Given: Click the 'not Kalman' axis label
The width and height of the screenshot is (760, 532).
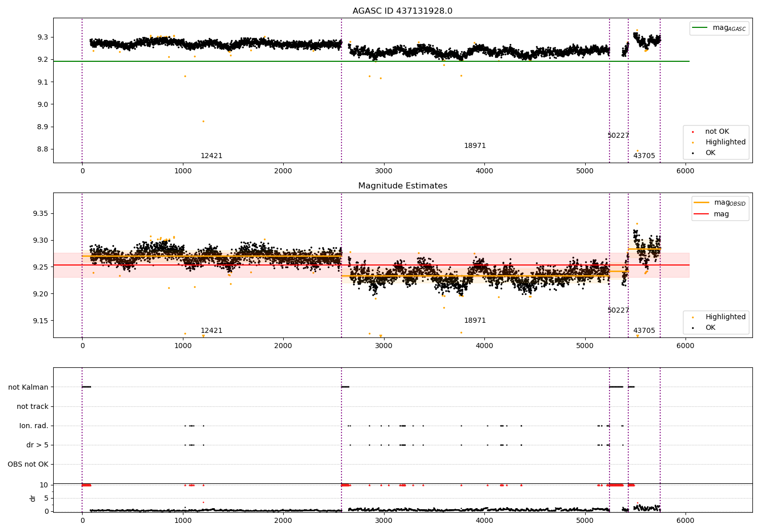Looking at the screenshot, I should click(x=28, y=387).
